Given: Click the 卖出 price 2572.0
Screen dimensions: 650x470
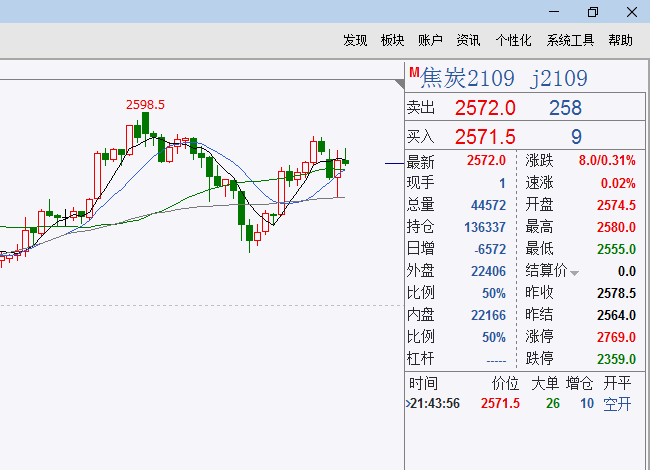Looking at the screenshot, I should [x=485, y=108].
